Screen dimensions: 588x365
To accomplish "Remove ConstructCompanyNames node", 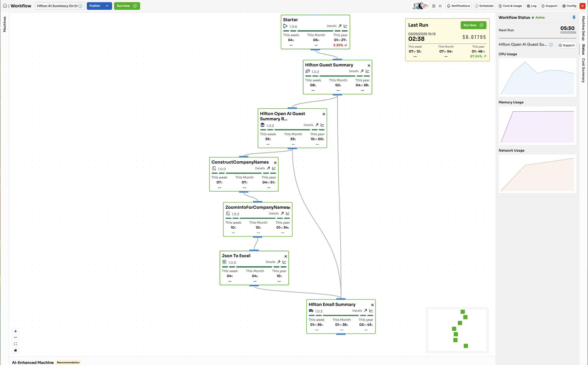I will 275,163.
